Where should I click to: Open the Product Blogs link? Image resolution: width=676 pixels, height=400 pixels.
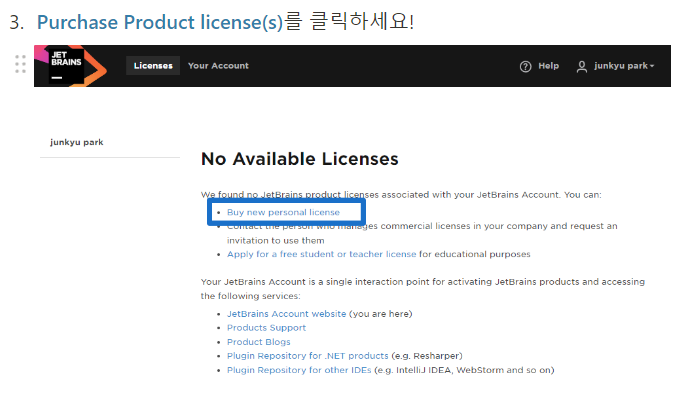[x=259, y=342]
